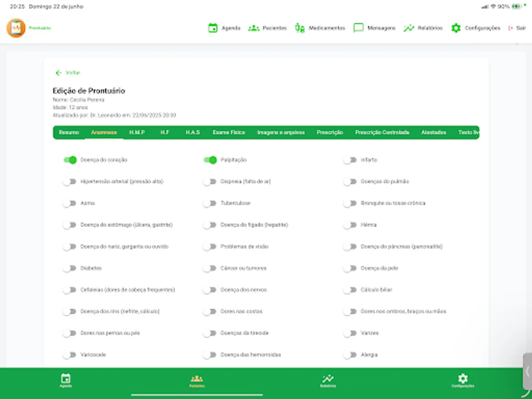Open the Prescrição Controlada tab
Viewport: 532px width, 399px height.
[382, 133]
